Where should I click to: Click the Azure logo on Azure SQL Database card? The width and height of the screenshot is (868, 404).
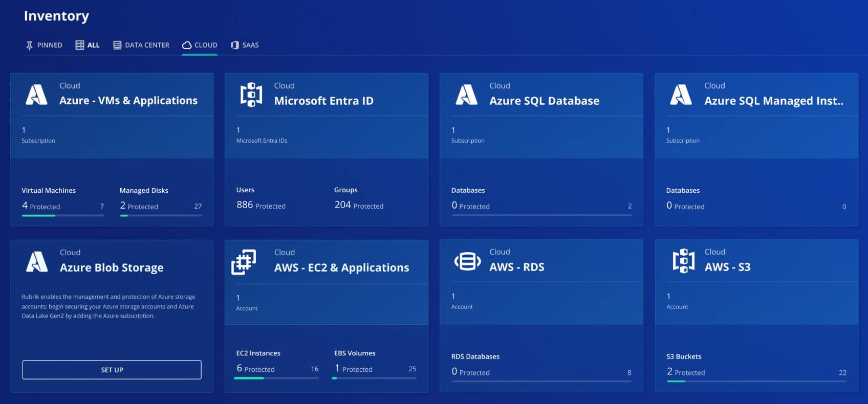tap(467, 95)
